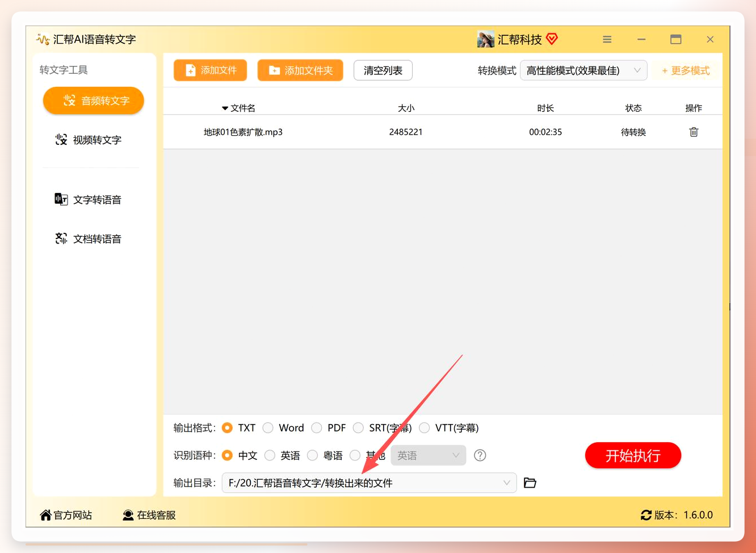Screen dimensions: 756x553
Task: Sort the list by the 文件名 column header
Action: click(238, 108)
